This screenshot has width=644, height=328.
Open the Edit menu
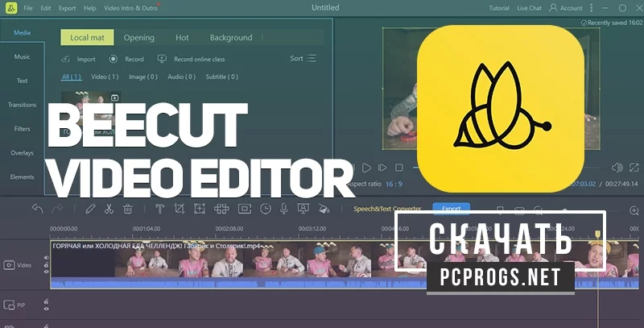[46, 8]
